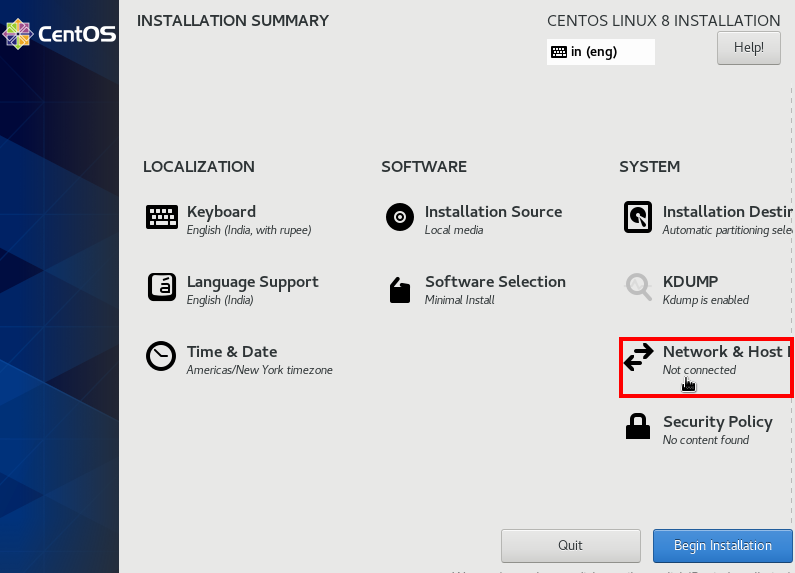Click 'Local media' status text
The height and width of the screenshot is (573, 795).
(x=454, y=230)
